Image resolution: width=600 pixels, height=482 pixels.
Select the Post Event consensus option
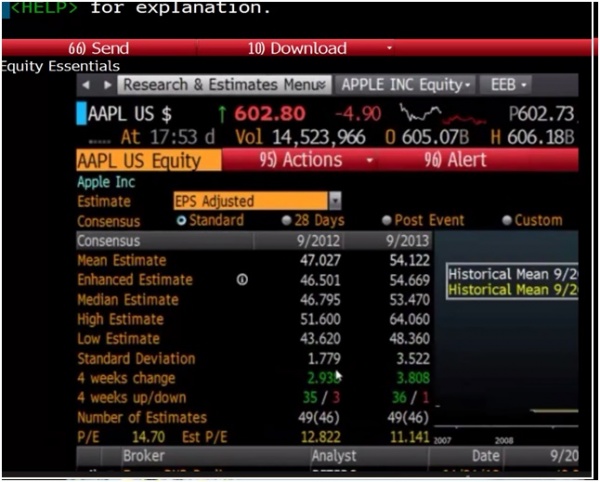pyautogui.click(x=387, y=220)
